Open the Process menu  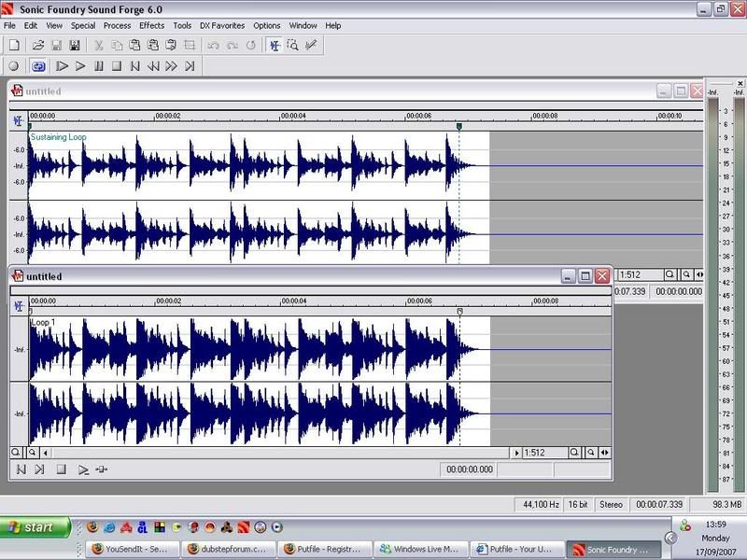pyautogui.click(x=117, y=26)
